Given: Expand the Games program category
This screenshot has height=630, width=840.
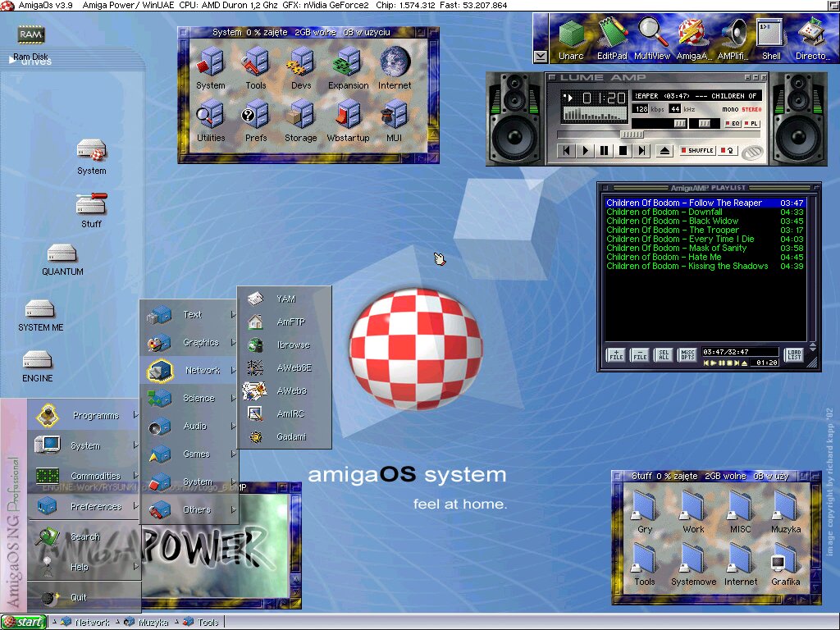Looking at the screenshot, I should pos(189,454).
